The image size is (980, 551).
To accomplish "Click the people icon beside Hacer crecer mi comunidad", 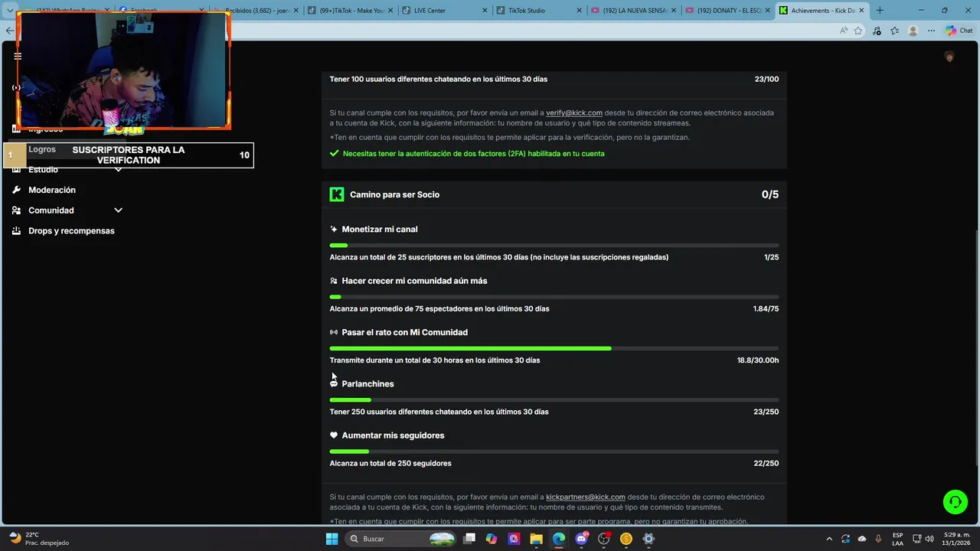I will (334, 281).
